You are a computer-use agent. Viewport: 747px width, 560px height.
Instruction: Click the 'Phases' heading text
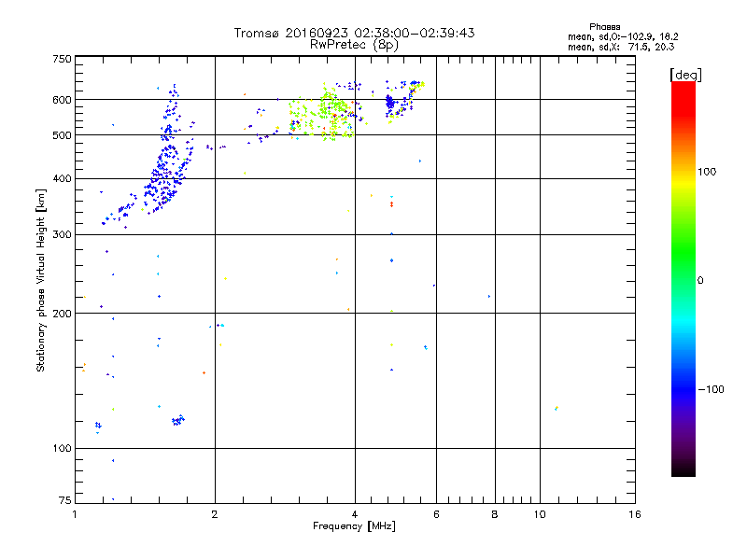(604, 27)
